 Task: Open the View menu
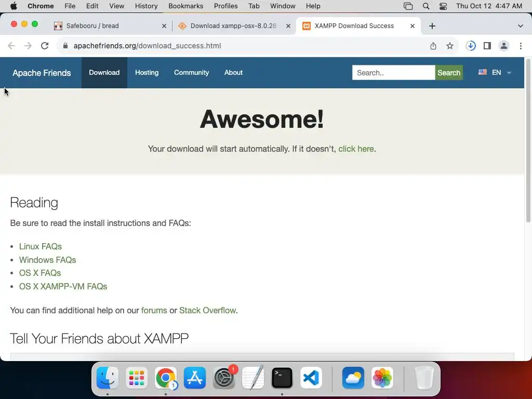117,6
